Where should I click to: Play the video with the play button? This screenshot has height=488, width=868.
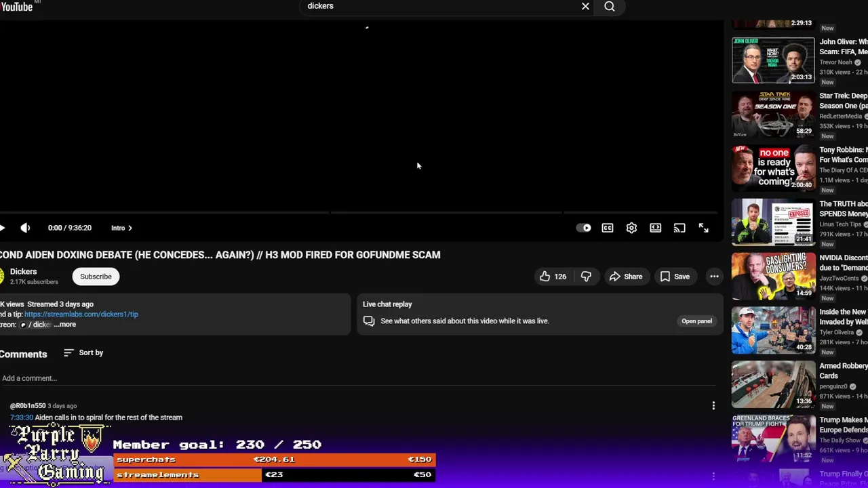pyautogui.click(x=3, y=228)
